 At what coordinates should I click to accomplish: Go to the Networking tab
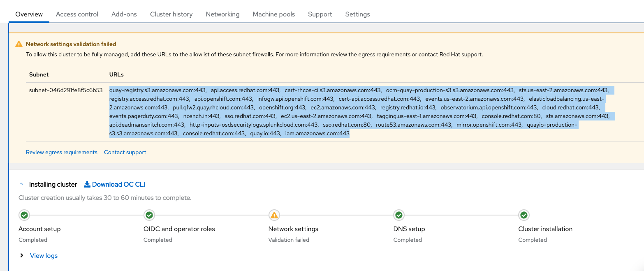[x=222, y=14]
